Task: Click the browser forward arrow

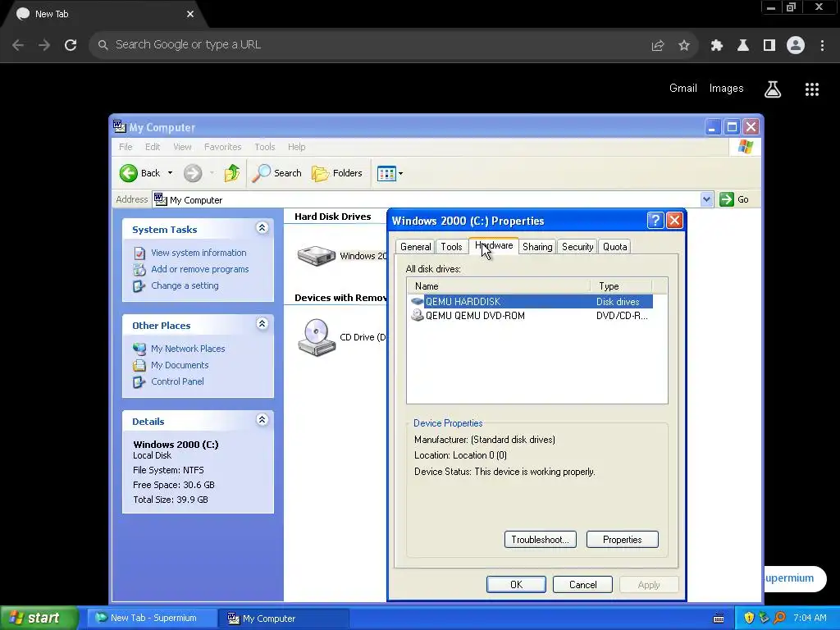Action: coord(44,45)
